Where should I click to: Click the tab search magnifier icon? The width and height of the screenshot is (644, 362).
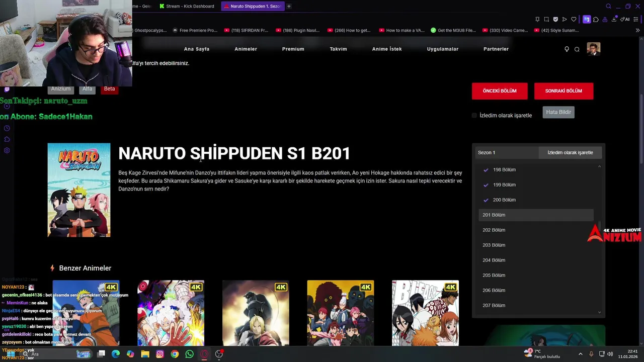(608, 7)
